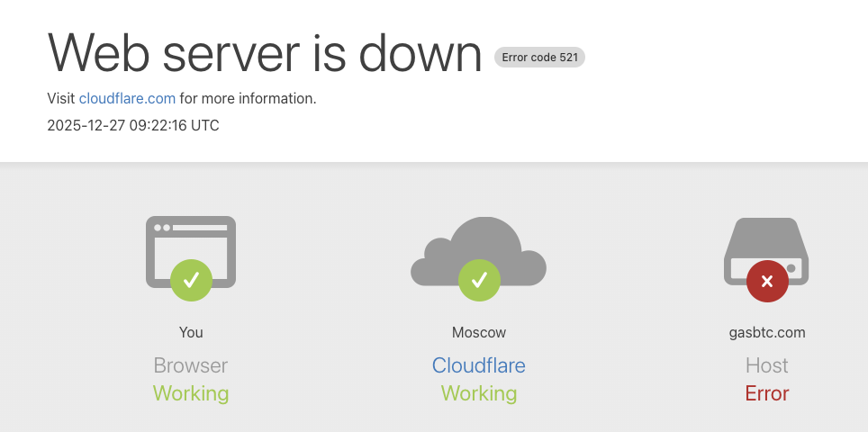The height and width of the screenshot is (432, 868).
Task: Click the red 'Error' status text
Action: 767,393
